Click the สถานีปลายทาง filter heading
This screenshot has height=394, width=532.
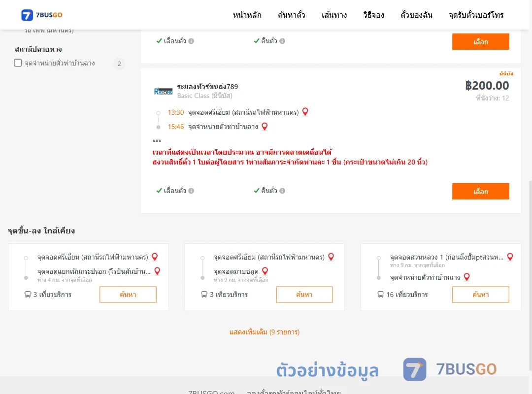coord(38,49)
